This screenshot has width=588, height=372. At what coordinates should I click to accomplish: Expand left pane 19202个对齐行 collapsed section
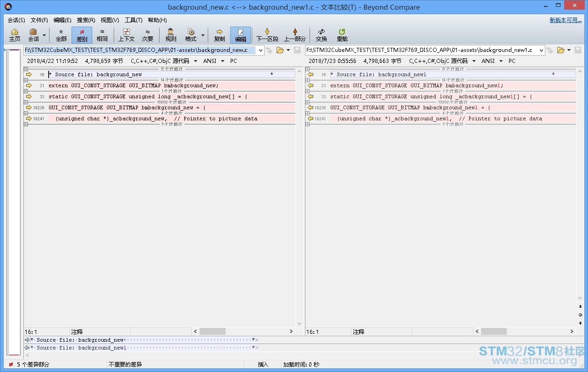tap(26, 102)
